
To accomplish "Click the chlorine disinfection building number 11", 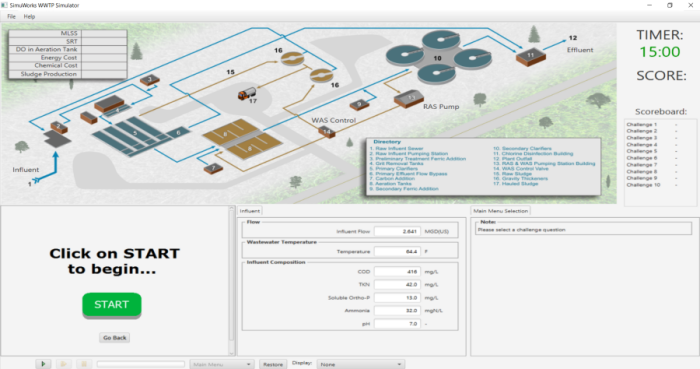I will point(531,57).
